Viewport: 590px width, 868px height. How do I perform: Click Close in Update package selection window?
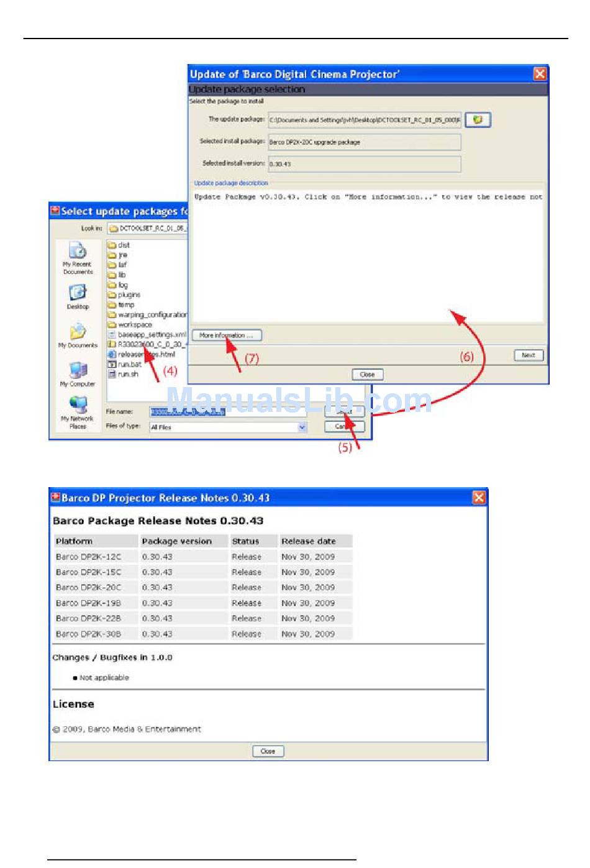pos(368,375)
